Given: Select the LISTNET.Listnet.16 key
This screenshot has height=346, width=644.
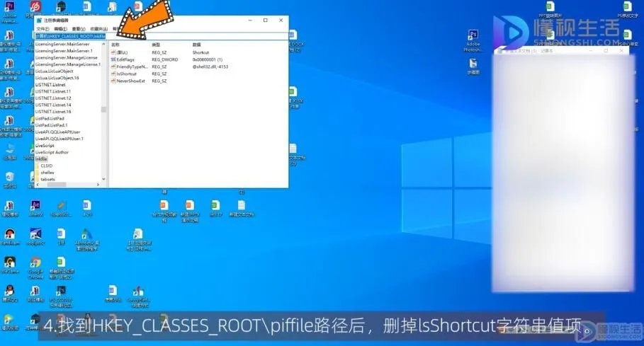Looking at the screenshot, I should [53, 112].
